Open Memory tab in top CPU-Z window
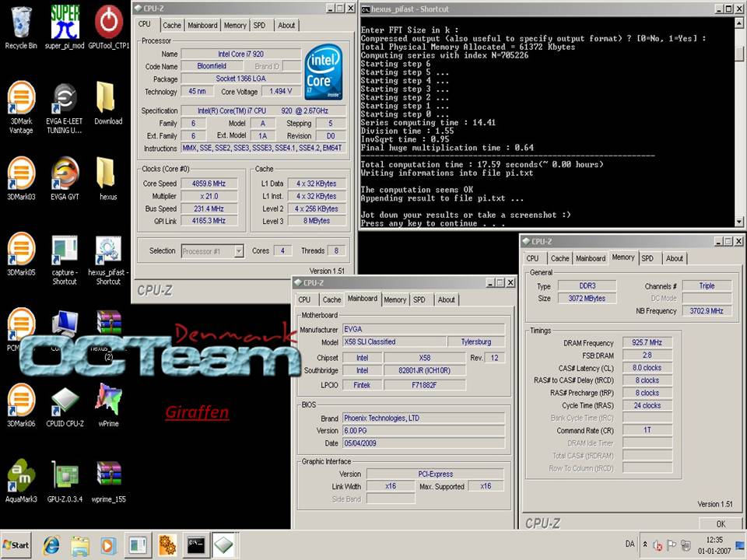Screen dimensions: 747x560 [x=235, y=25]
